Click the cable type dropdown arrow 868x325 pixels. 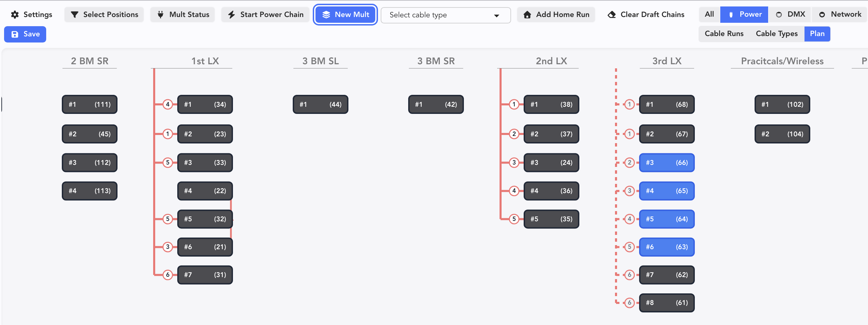click(496, 16)
